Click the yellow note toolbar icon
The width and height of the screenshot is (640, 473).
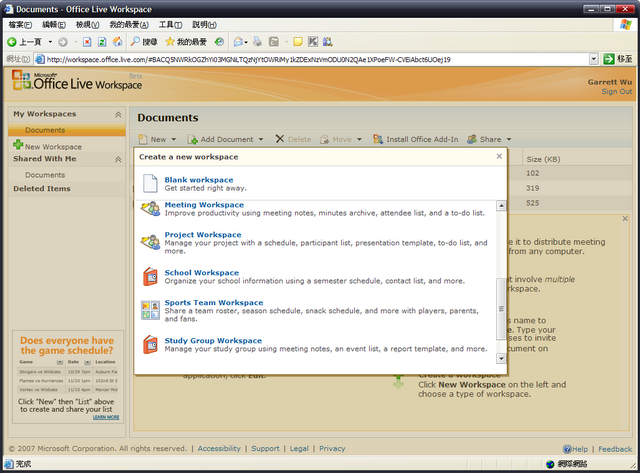tap(298, 42)
